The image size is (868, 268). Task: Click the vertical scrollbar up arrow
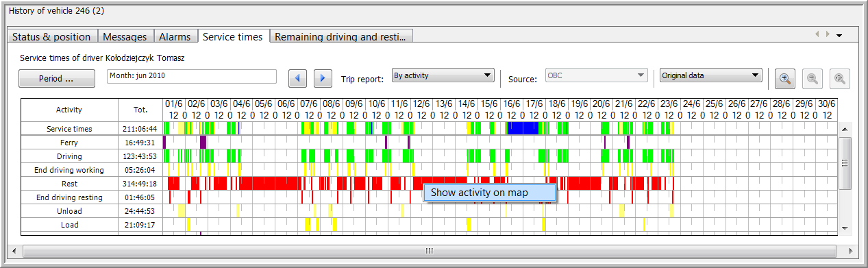(x=845, y=129)
